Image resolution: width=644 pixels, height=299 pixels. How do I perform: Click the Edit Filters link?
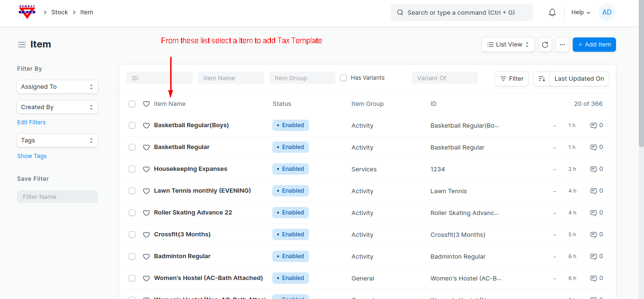[31, 122]
